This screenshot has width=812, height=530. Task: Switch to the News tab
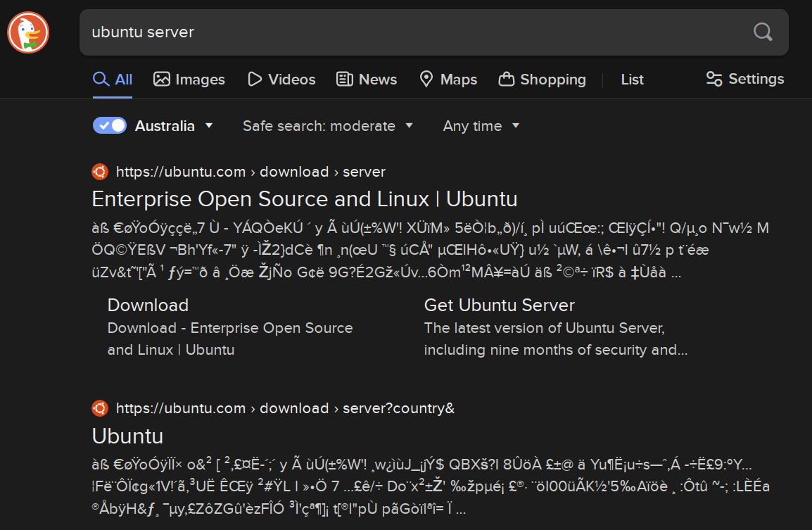click(x=367, y=80)
